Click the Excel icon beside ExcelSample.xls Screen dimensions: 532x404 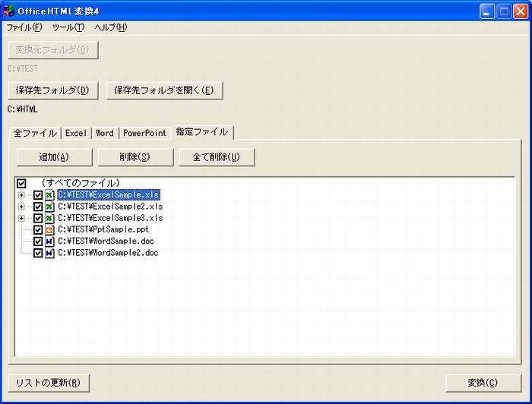49,195
